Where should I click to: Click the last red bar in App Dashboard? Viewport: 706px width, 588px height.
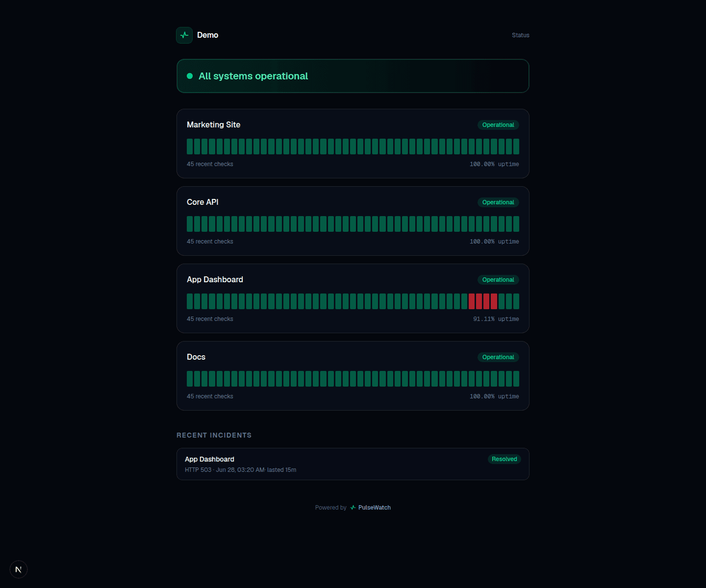click(494, 301)
